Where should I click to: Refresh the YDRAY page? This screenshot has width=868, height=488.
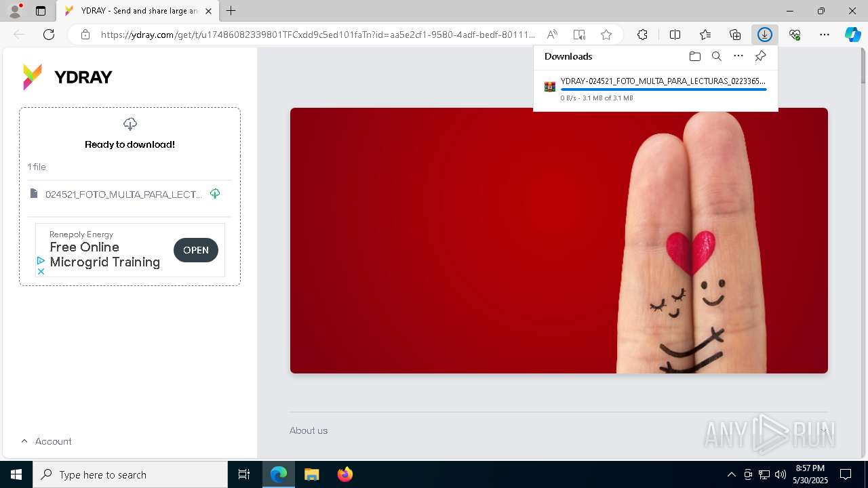tap(49, 35)
